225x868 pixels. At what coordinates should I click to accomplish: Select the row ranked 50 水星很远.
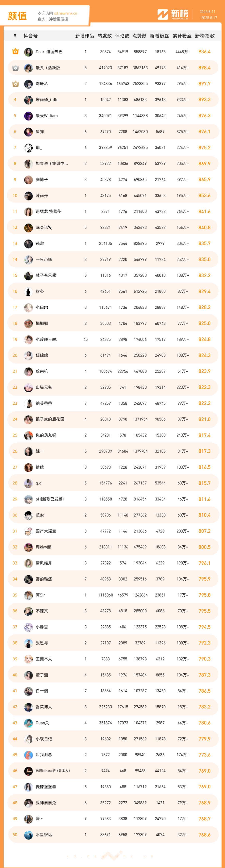113,835
